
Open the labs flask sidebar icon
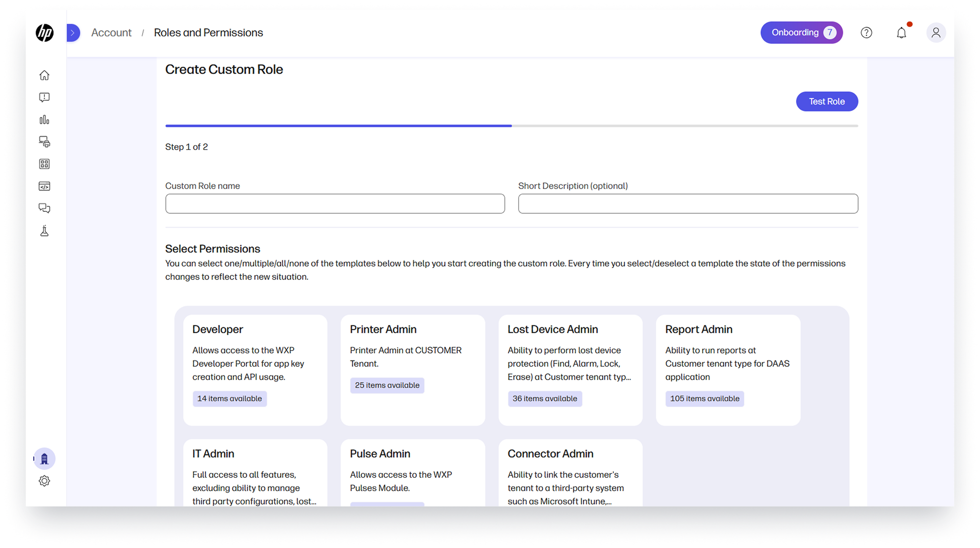[x=44, y=231]
